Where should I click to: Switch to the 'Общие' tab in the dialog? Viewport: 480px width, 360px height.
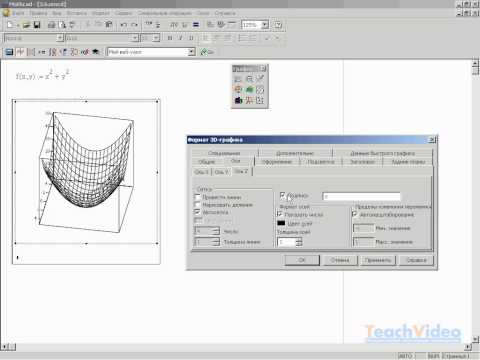[x=207, y=162]
